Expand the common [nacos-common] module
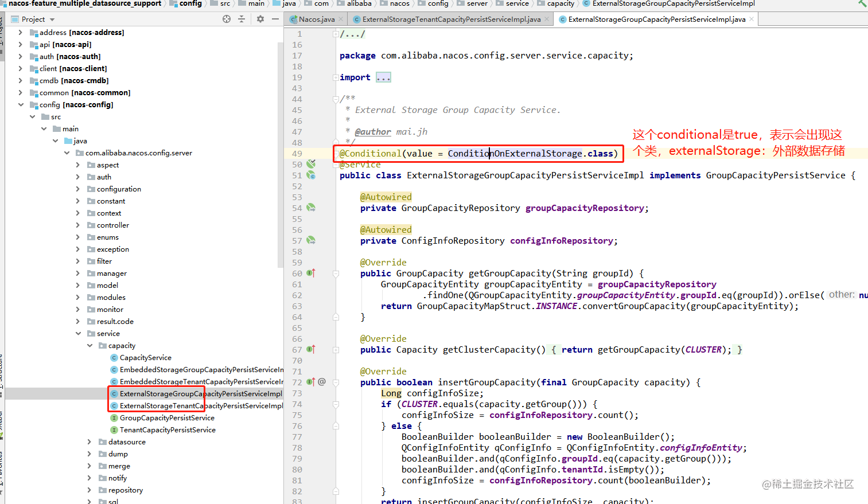The image size is (868, 504). [x=21, y=92]
